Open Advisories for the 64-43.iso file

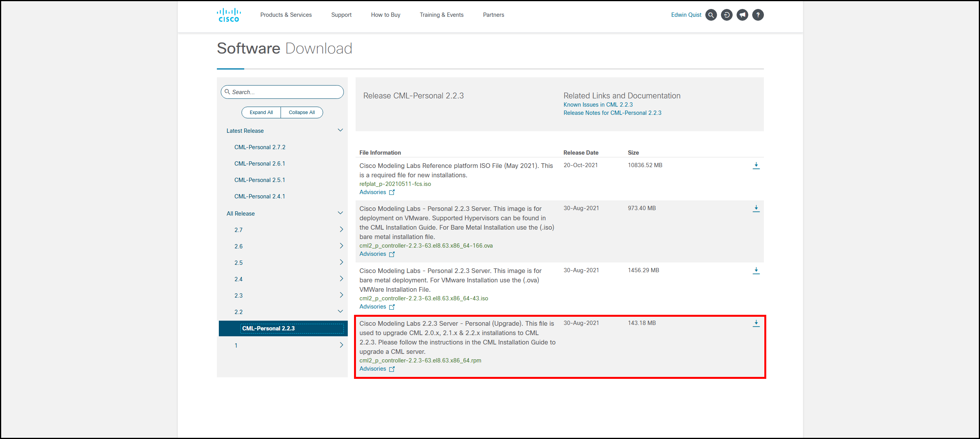click(377, 307)
